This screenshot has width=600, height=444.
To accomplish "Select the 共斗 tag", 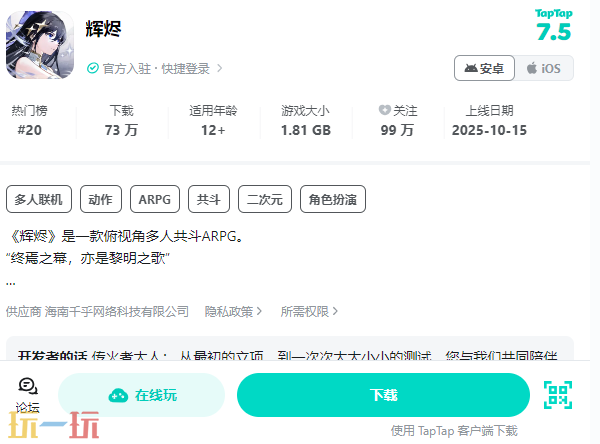I will coord(209,199).
